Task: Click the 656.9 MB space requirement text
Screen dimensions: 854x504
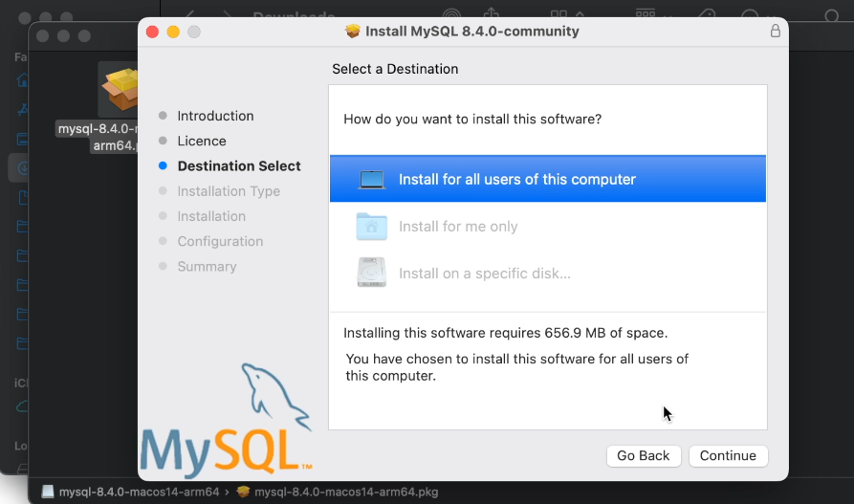Action: 506,333
